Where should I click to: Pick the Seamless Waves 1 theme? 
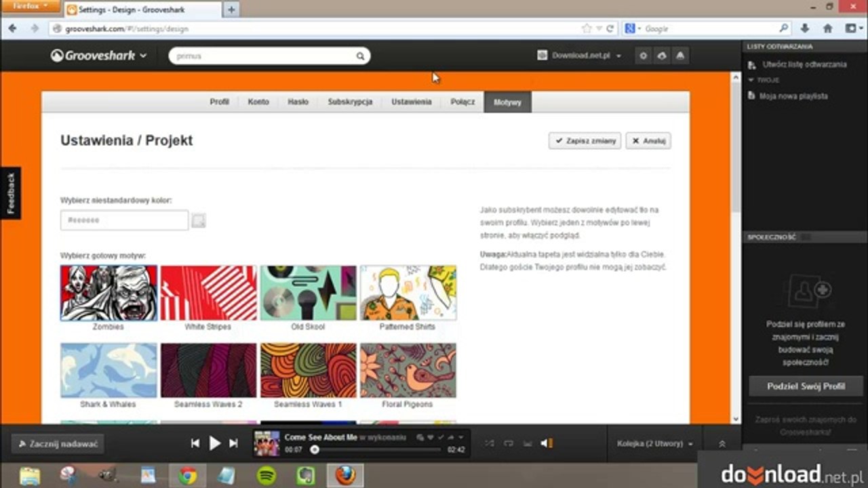pyautogui.click(x=308, y=370)
